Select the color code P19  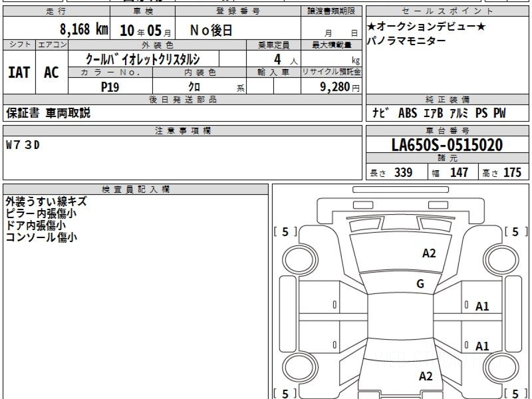coord(110,87)
